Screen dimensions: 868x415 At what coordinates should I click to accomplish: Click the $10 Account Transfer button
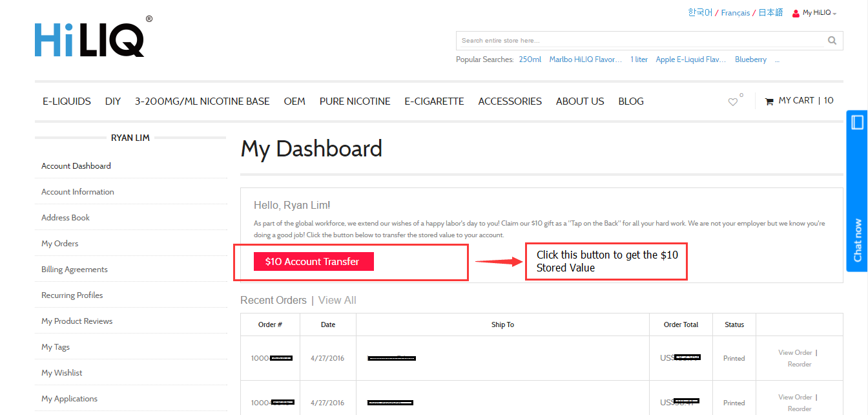pos(314,262)
